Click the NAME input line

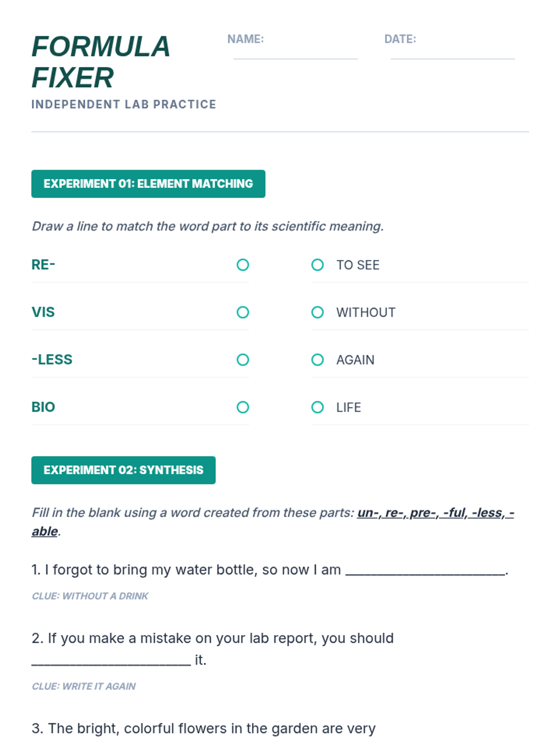(x=295, y=52)
